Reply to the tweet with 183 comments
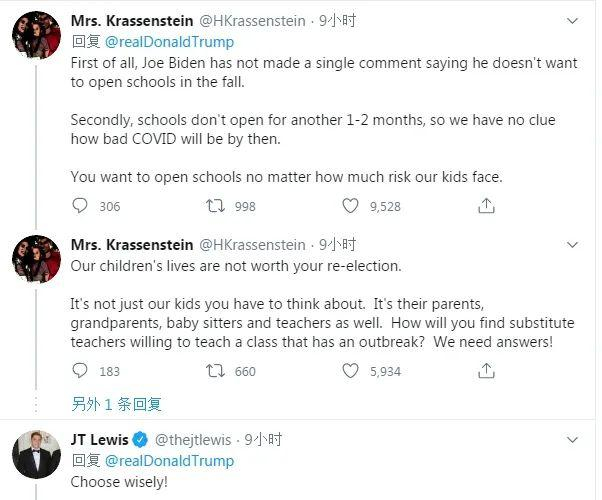 pyautogui.click(x=81, y=371)
